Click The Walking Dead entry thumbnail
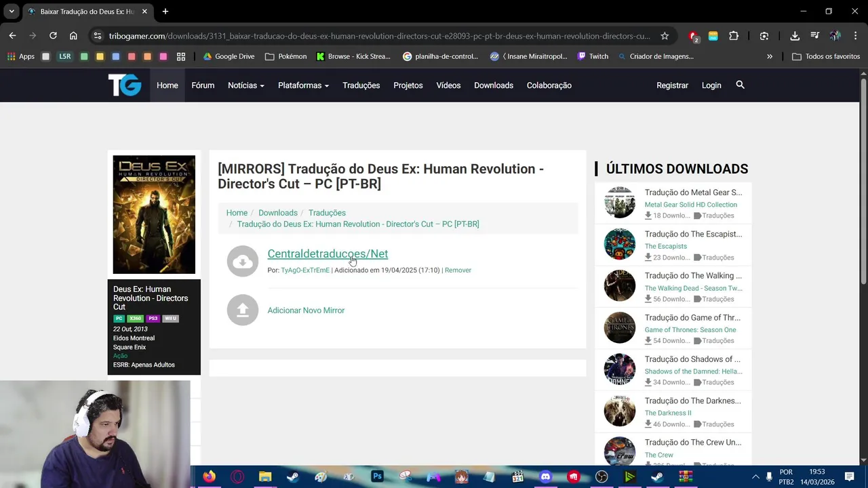 pyautogui.click(x=620, y=286)
